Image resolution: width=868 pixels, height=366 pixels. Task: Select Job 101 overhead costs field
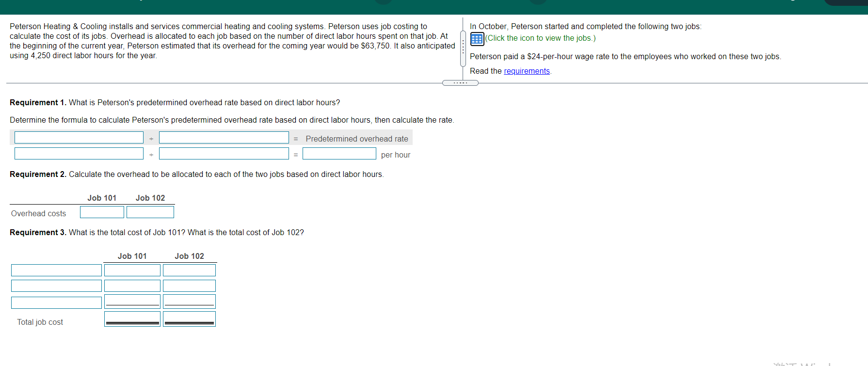102,212
